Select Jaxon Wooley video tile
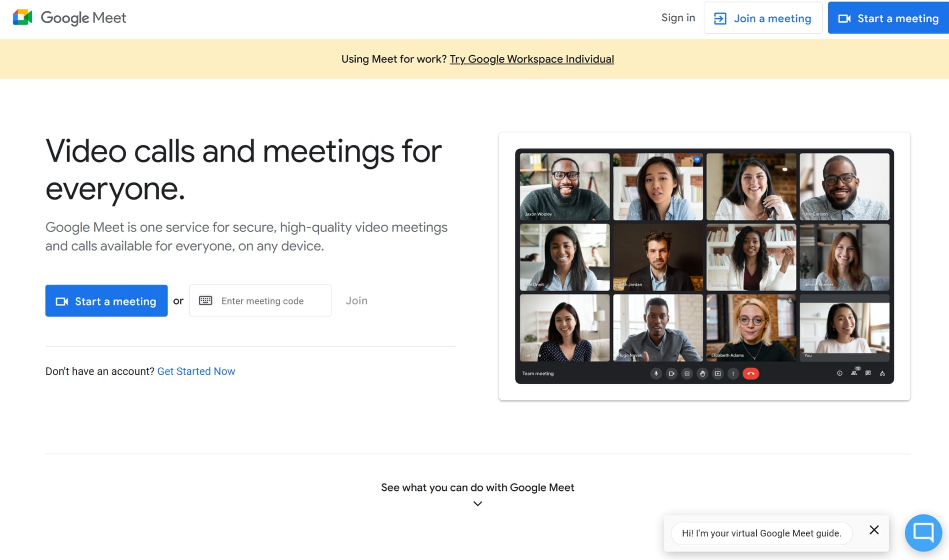949x560 pixels. point(564,186)
